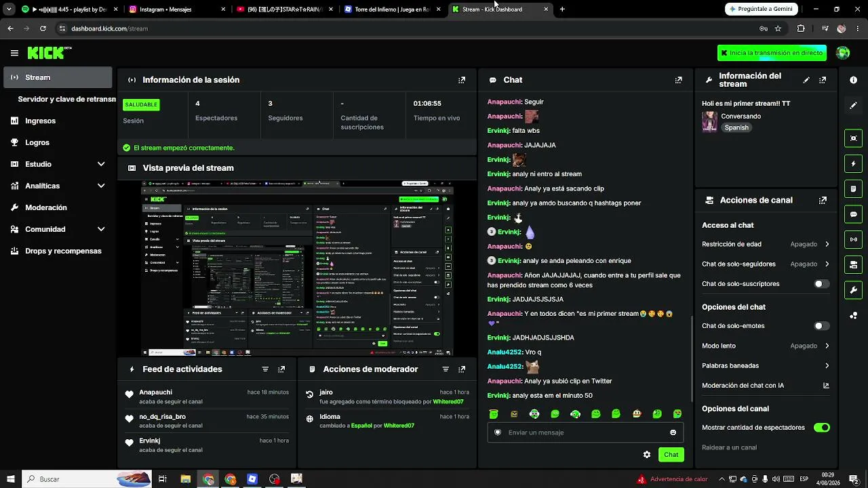Switch to the Torre del Infierno Roblox tab
Screen dimensions: 868x488
coord(392,9)
